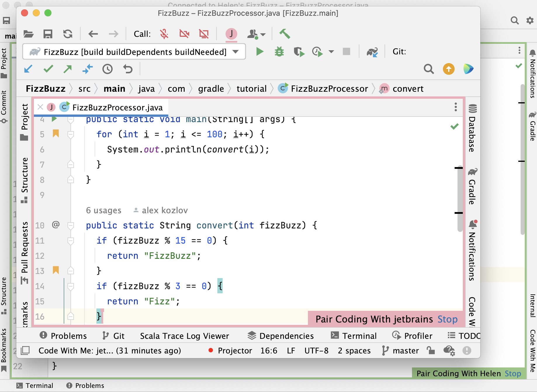Reload Gradle project elephant icon
This screenshot has width=537, height=392.
[x=372, y=52]
